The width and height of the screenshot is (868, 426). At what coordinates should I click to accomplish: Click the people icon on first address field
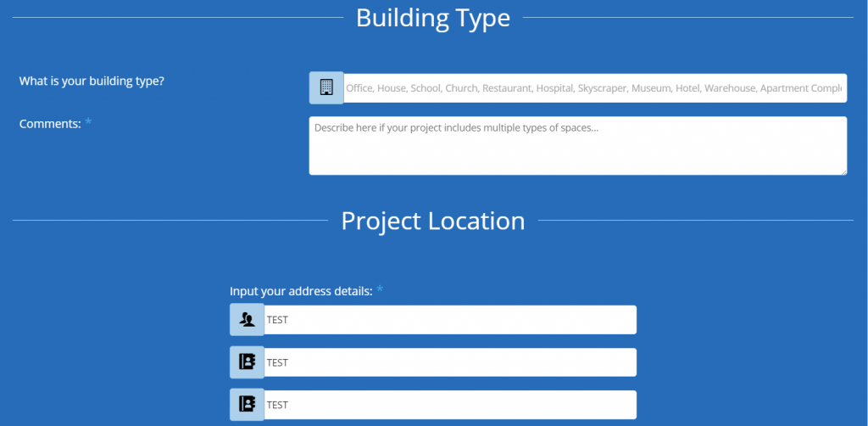(x=247, y=320)
